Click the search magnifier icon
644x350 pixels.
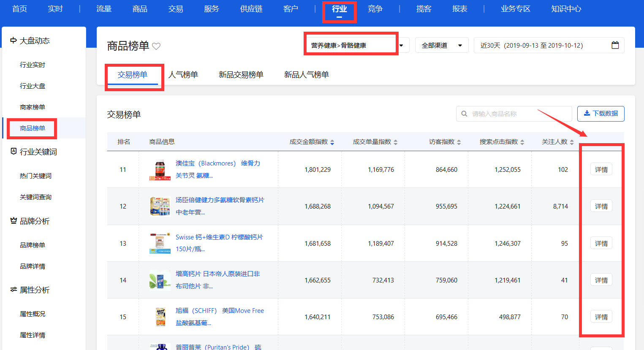[464, 114]
